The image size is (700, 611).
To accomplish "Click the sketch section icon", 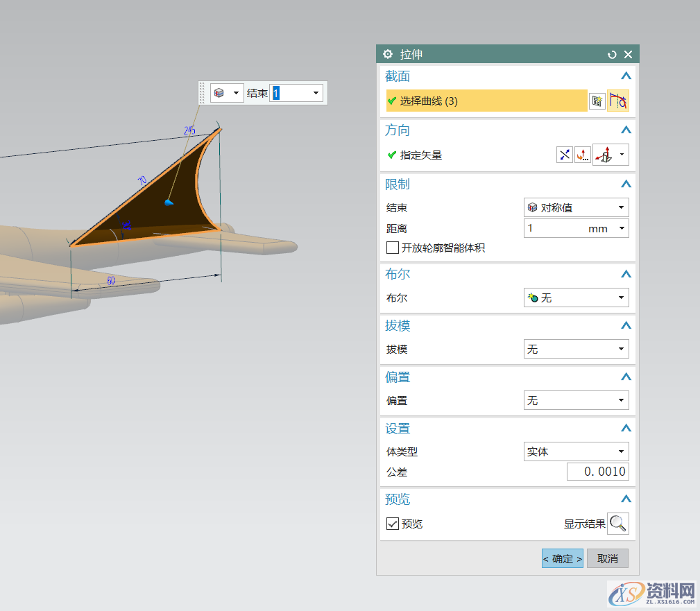I will point(597,101).
